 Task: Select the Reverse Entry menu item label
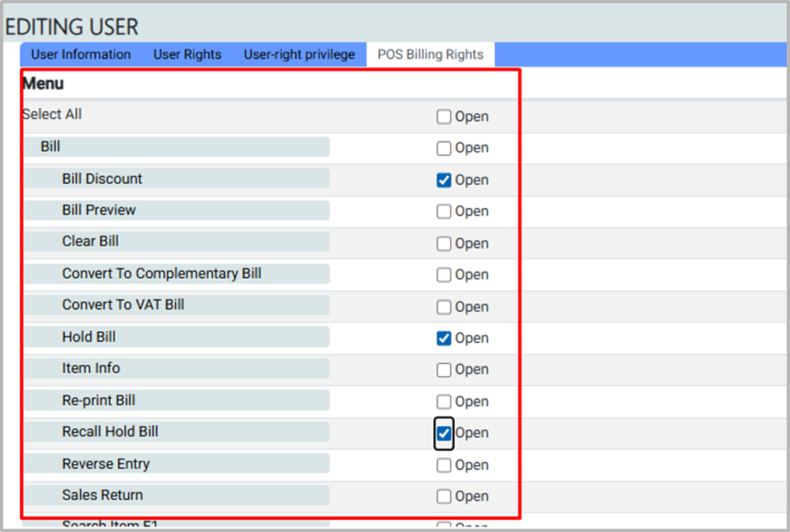105,464
